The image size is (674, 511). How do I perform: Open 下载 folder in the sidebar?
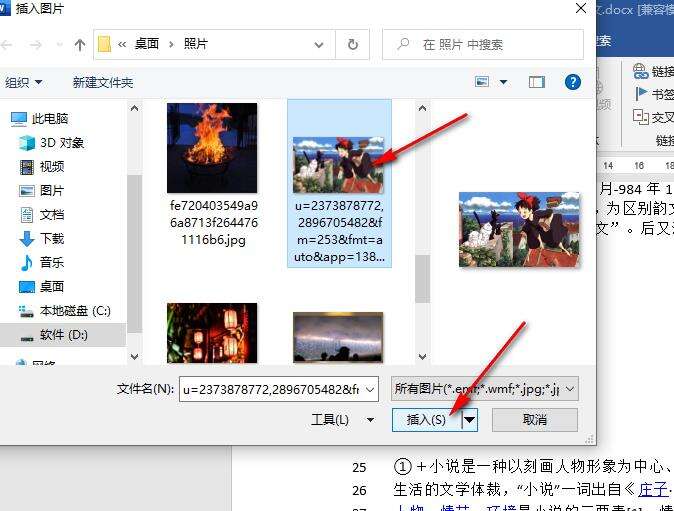click(52, 238)
